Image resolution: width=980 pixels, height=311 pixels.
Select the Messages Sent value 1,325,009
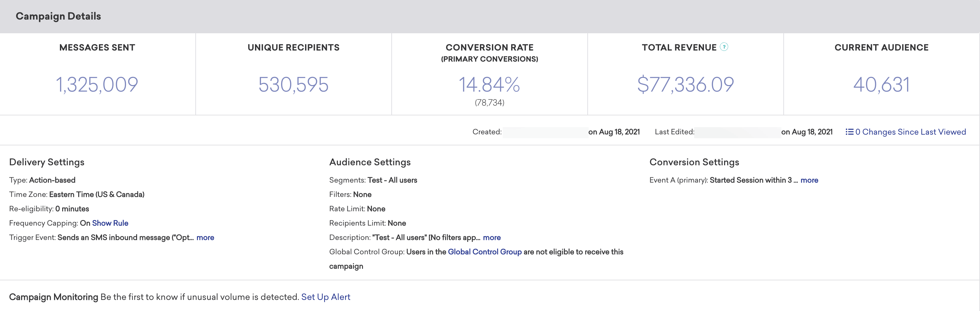click(x=97, y=84)
